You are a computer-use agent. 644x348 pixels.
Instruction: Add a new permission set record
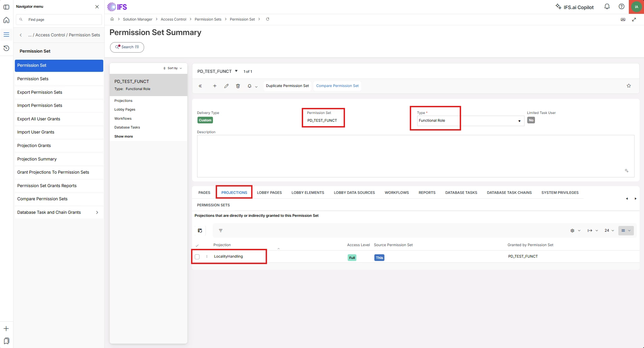tap(215, 86)
